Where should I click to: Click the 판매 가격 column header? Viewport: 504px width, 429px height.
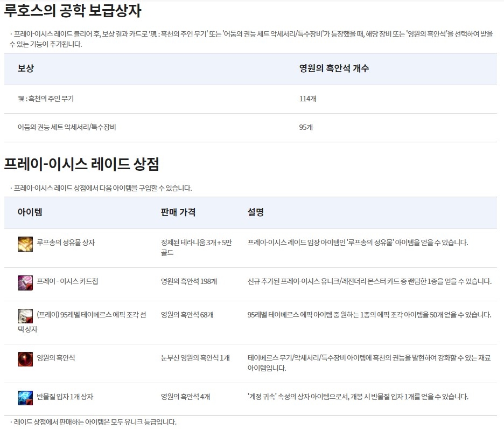click(x=178, y=212)
